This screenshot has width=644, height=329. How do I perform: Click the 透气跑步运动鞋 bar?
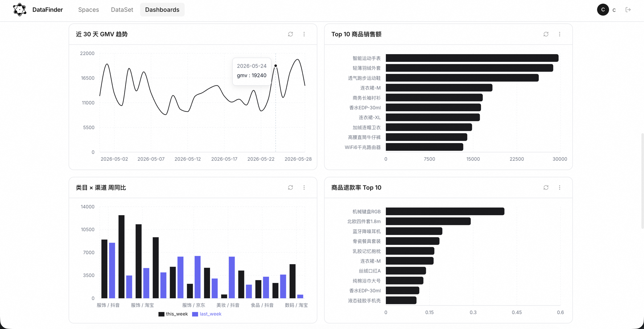click(x=462, y=78)
